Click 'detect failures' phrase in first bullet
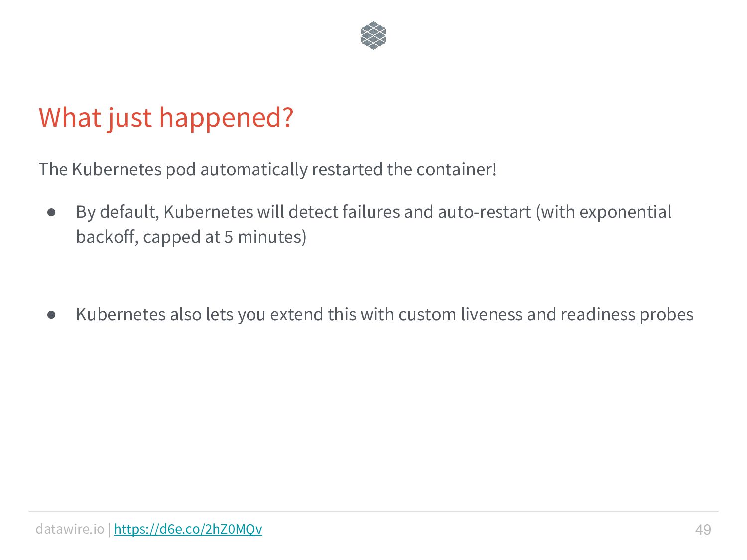Screen dimensions: 747x560 pyautogui.click(x=344, y=212)
